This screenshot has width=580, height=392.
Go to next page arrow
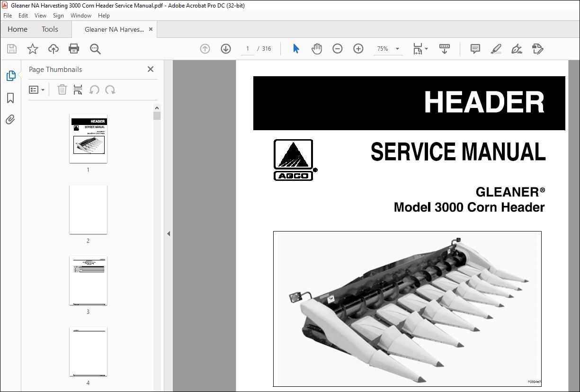[226, 49]
